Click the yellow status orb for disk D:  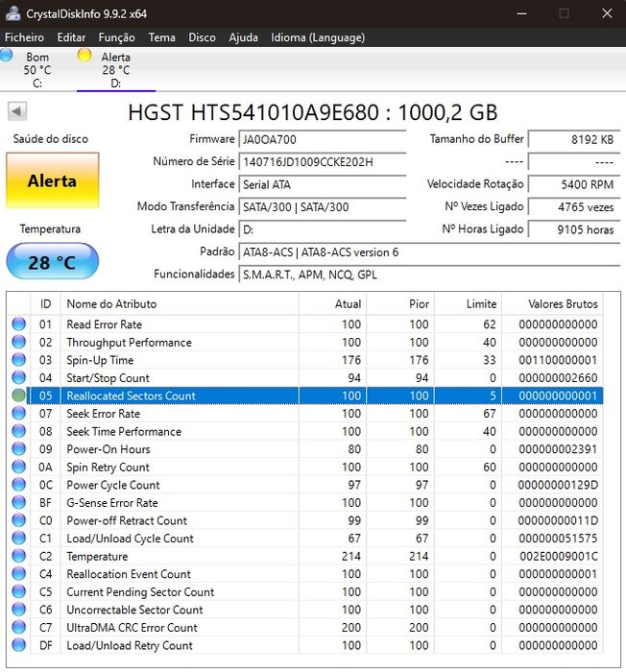click(x=84, y=55)
